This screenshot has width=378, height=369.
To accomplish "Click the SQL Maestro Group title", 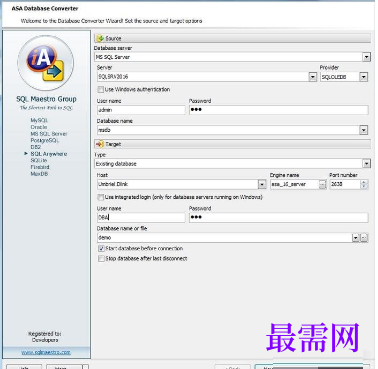I will coord(46,99).
